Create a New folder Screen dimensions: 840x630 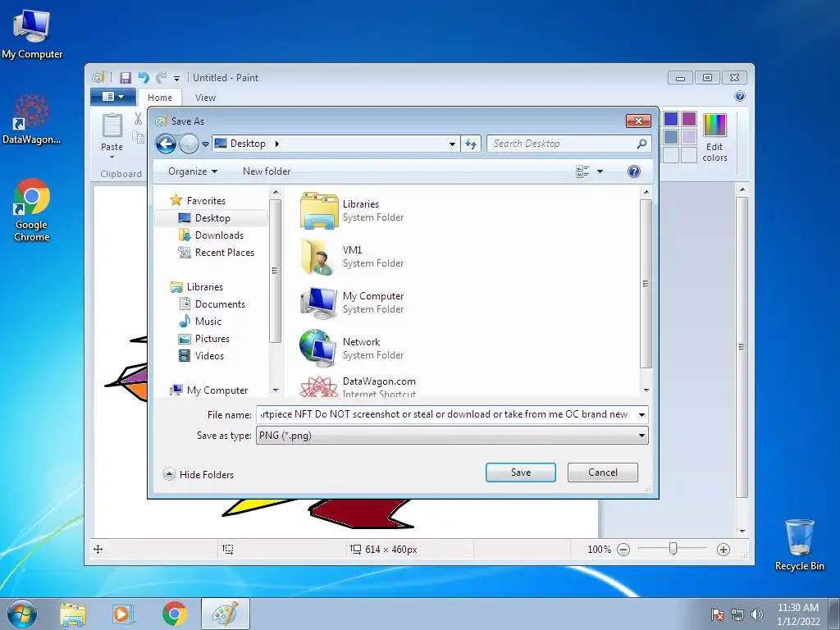pos(267,171)
